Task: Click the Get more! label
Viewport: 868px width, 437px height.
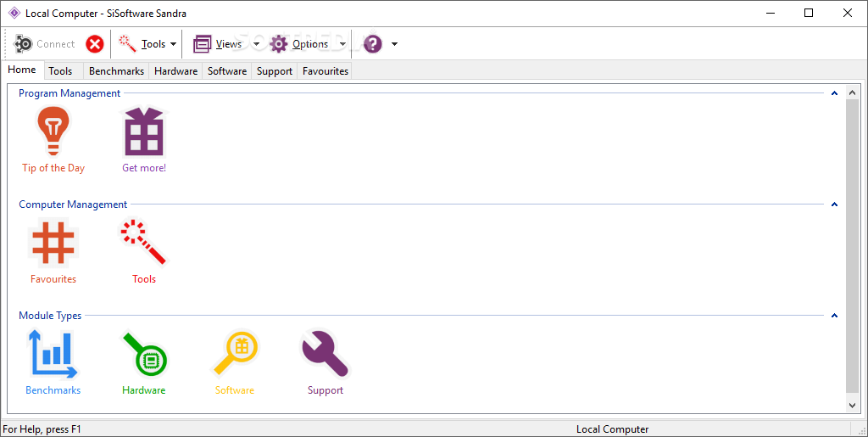Action: click(144, 168)
